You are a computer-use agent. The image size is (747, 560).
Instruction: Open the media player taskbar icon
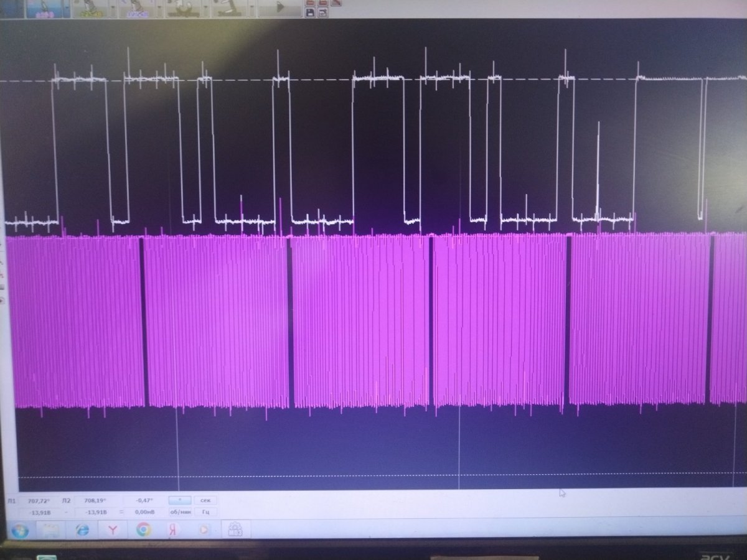point(204,530)
